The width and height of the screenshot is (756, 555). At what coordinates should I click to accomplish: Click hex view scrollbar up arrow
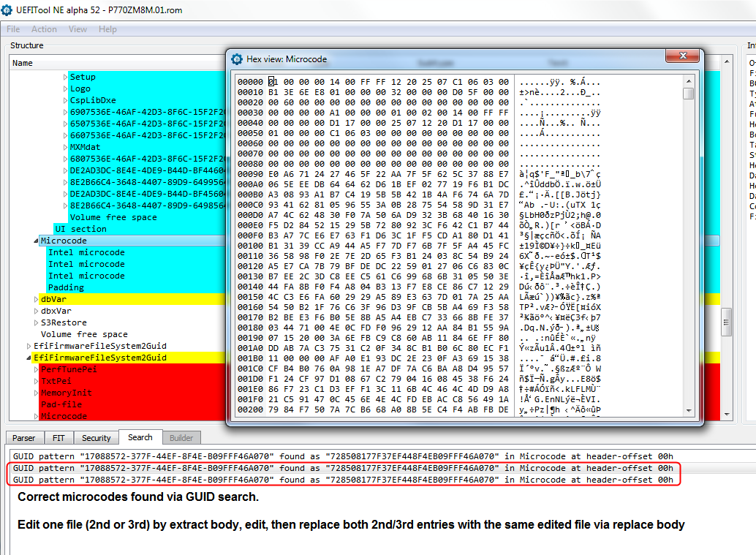click(689, 81)
